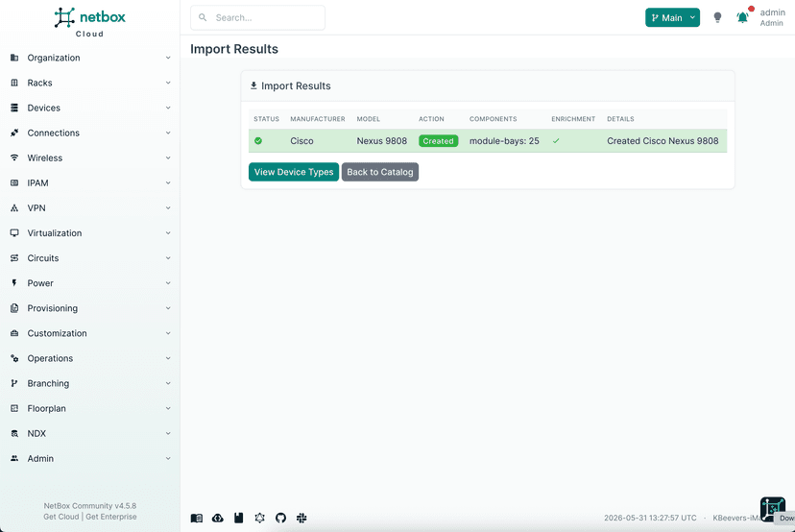Click the Virtualization monitor icon

(x=14, y=232)
